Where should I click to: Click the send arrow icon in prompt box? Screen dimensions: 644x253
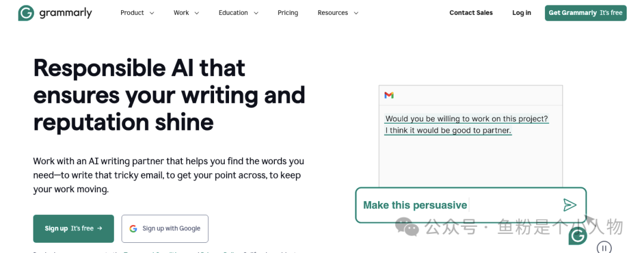point(569,205)
